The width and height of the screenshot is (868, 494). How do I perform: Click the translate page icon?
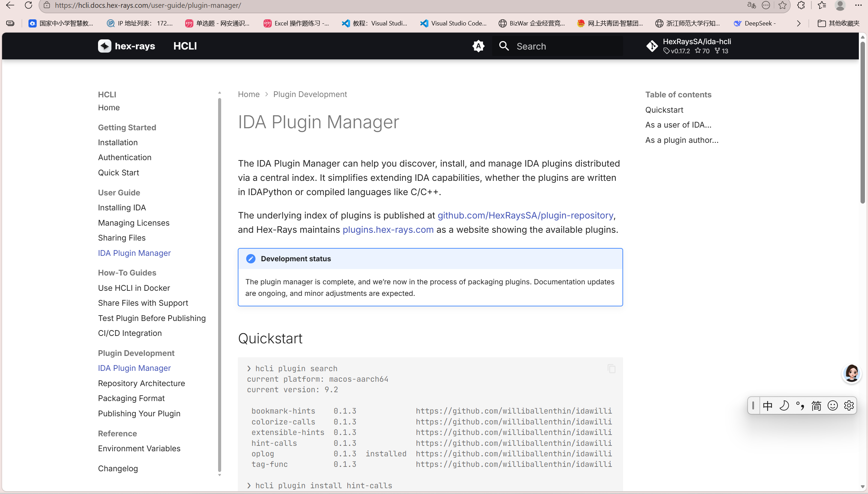click(751, 5)
